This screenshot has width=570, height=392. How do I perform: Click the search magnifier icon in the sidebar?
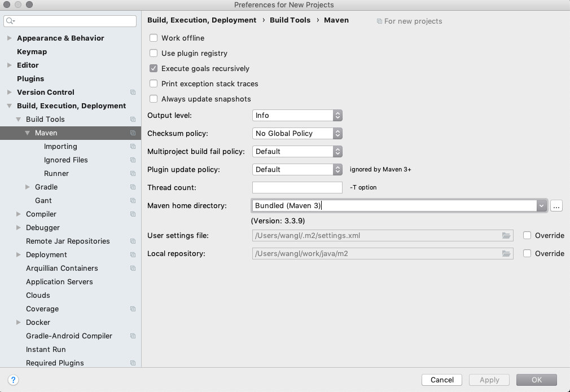11,21
